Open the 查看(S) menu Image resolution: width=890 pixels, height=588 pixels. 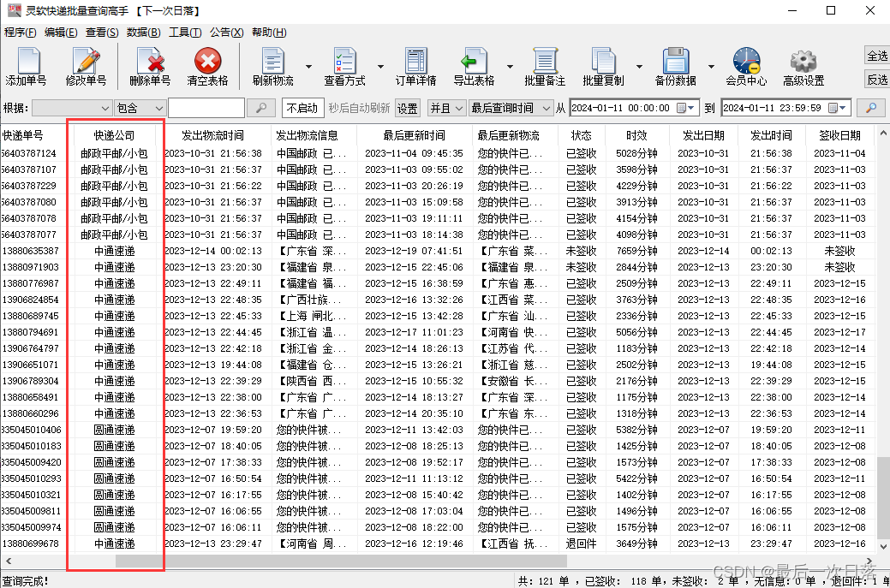click(x=102, y=33)
